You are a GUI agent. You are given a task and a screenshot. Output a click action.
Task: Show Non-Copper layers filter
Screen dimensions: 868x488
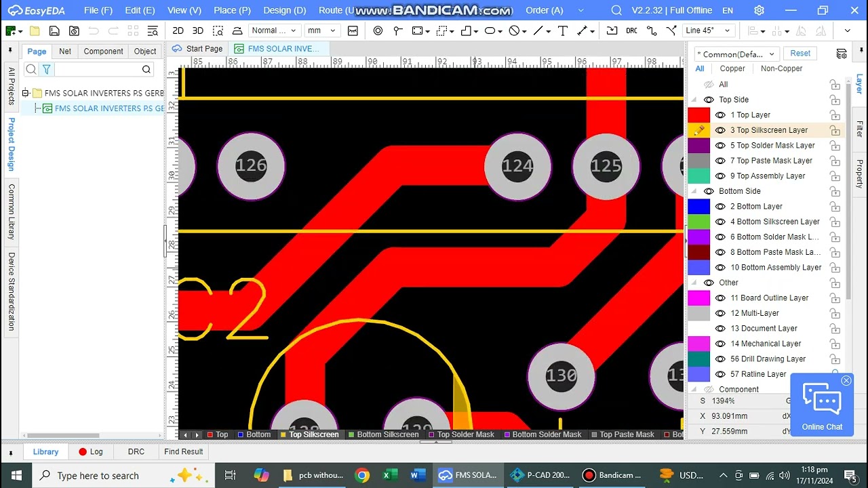(x=781, y=68)
